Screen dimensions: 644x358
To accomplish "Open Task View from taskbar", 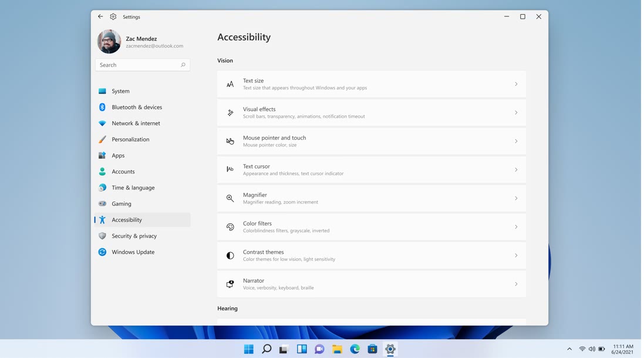I will pos(284,349).
